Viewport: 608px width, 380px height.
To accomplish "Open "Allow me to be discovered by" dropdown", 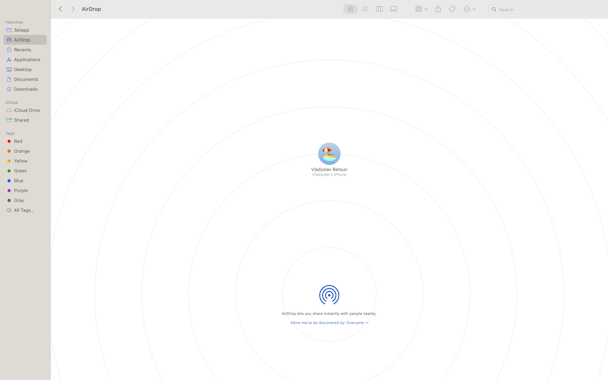I will click(x=329, y=323).
